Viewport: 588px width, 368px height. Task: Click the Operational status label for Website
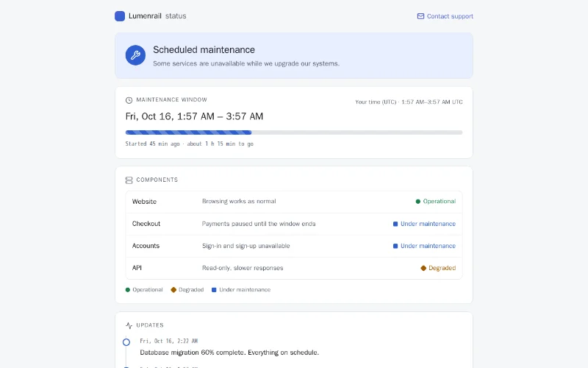440,201
